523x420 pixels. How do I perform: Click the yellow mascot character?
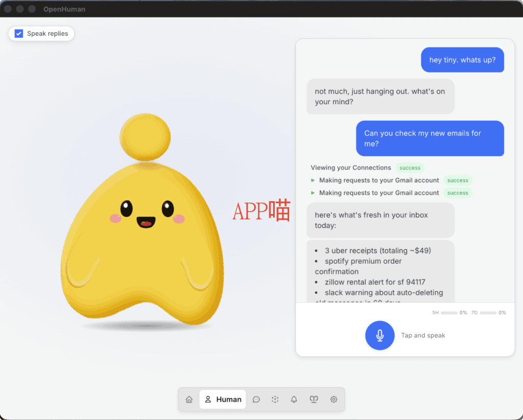click(x=142, y=220)
